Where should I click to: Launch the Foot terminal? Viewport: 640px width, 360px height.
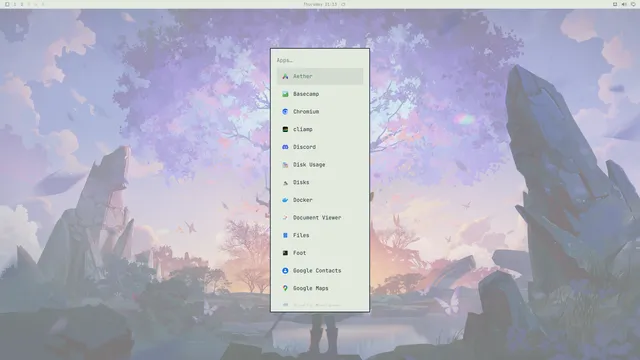pyautogui.click(x=320, y=253)
